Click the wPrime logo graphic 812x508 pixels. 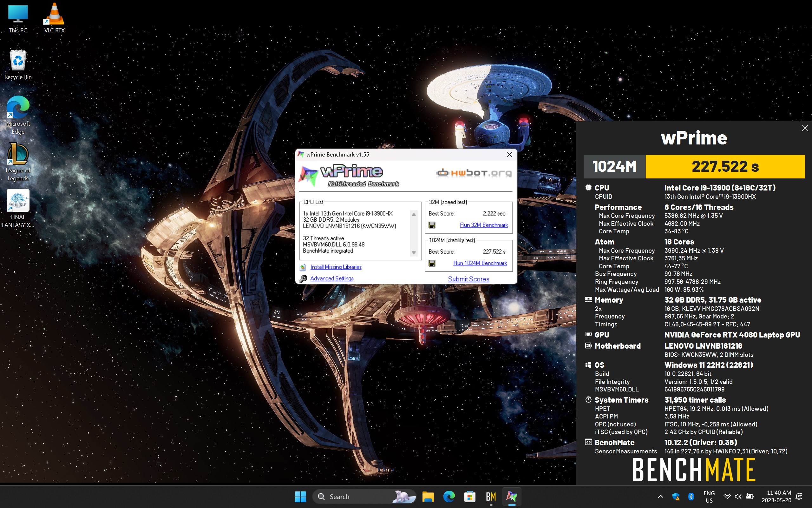(x=349, y=175)
